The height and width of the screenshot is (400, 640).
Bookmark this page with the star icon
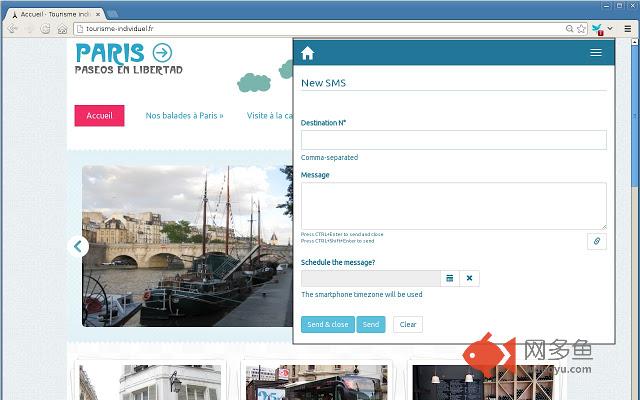point(581,29)
